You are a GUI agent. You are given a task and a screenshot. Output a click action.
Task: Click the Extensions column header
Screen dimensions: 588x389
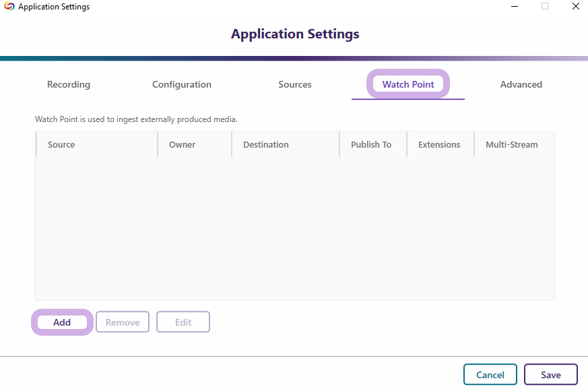tap(439, 144)
